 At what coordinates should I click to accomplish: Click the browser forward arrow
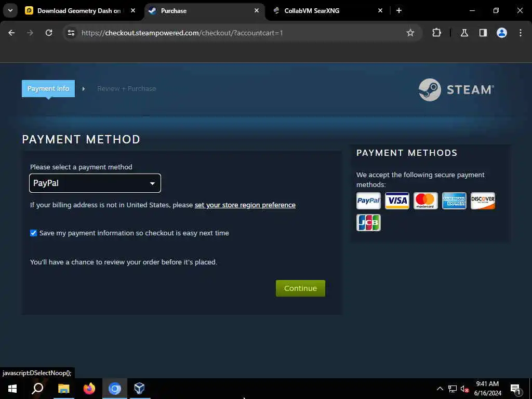[x=30, y=33]
